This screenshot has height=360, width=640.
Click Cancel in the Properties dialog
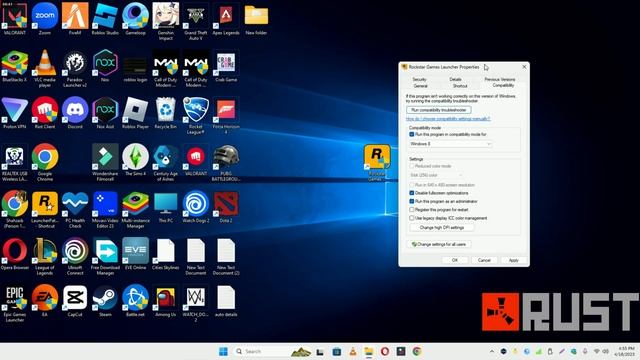(x=484, y=260)
